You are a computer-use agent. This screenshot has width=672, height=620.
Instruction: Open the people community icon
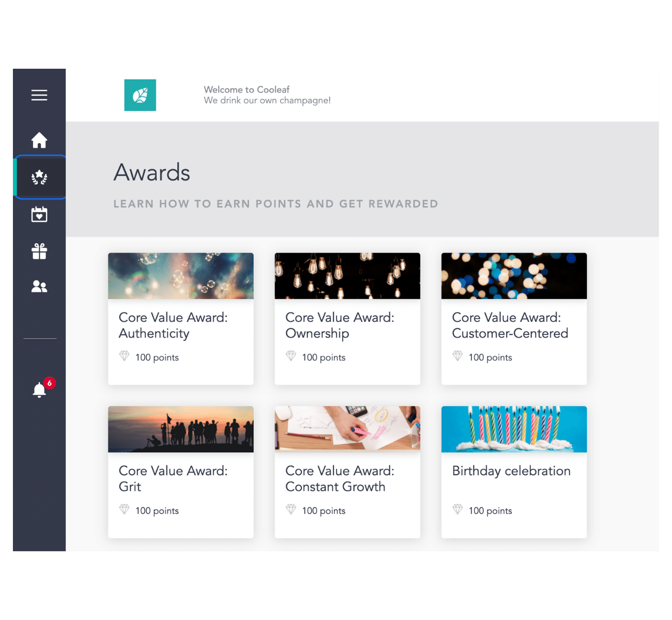pos(39,287)
